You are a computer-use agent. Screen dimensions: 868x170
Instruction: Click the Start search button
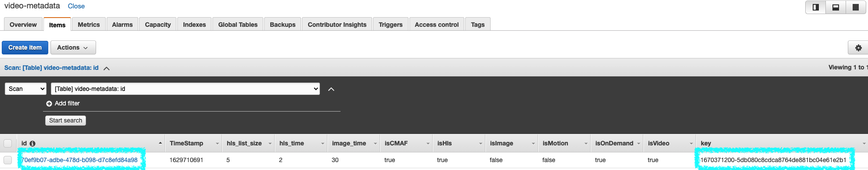66,120
